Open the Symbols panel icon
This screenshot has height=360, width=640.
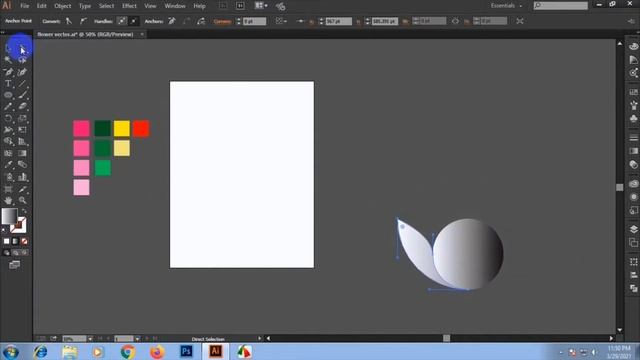point(633,119)
